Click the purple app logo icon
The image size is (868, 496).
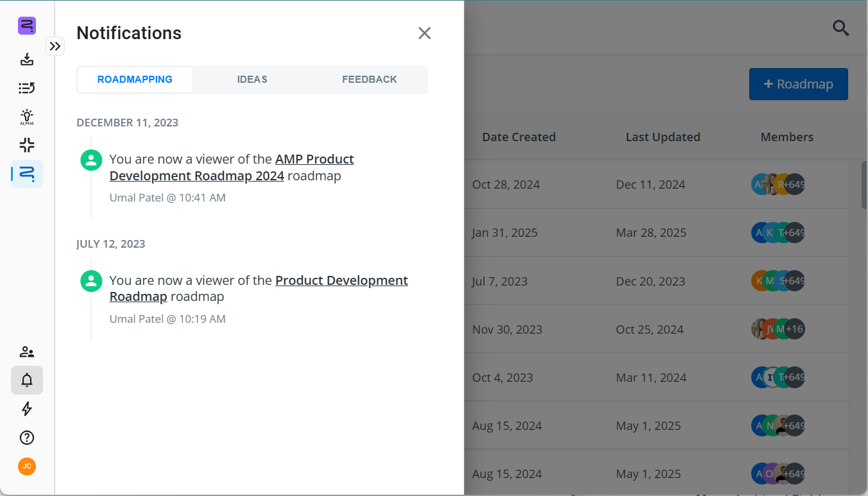point(27,26)
